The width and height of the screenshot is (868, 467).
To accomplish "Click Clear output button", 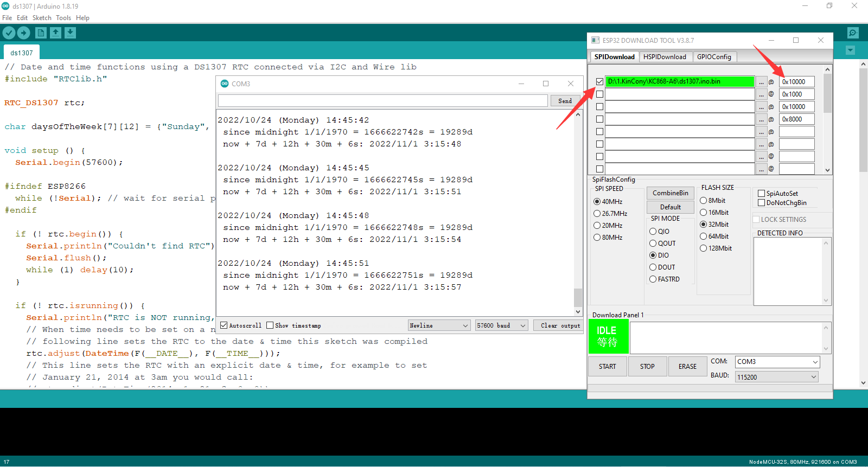I will point(560,325).
